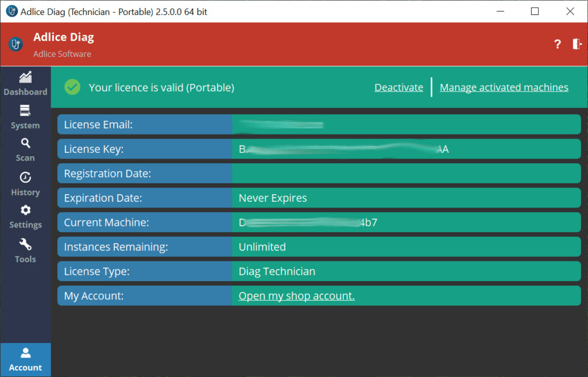Open the Settings gear icon
Screen dimensions: 588x377
[25, 210]
